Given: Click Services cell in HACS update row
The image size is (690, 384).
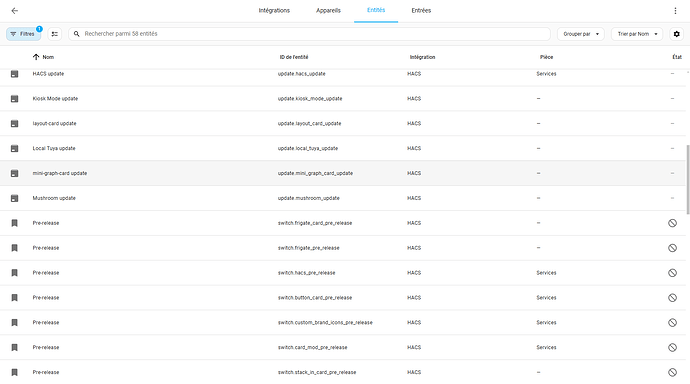Looking at the screenshot, I should 546,74.
